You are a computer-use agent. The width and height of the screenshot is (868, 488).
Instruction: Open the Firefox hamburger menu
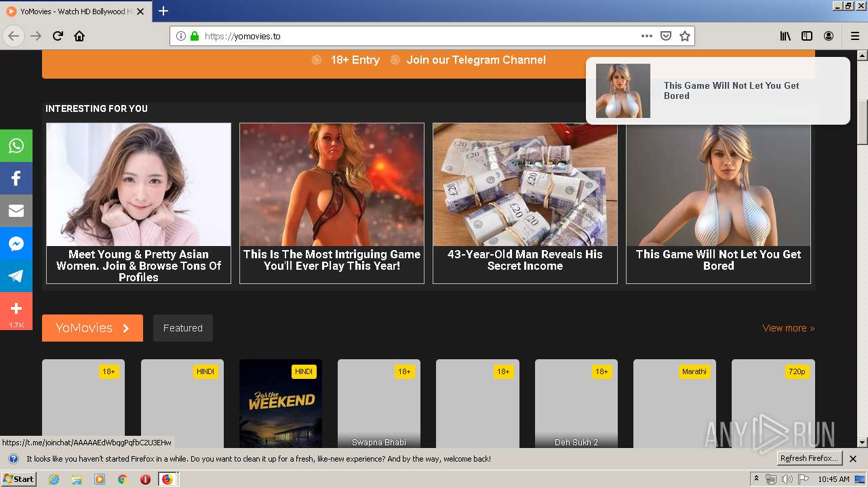(x=855, y=36)
